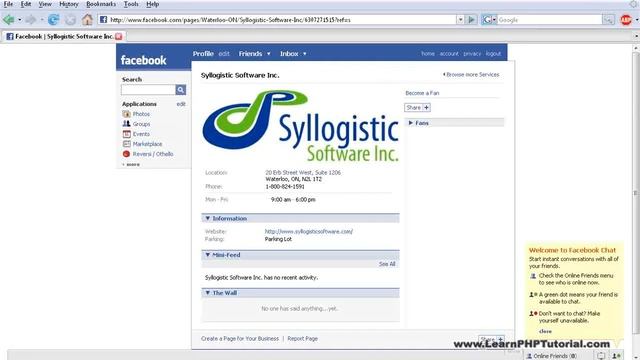Open the History menu

(69, 4)
